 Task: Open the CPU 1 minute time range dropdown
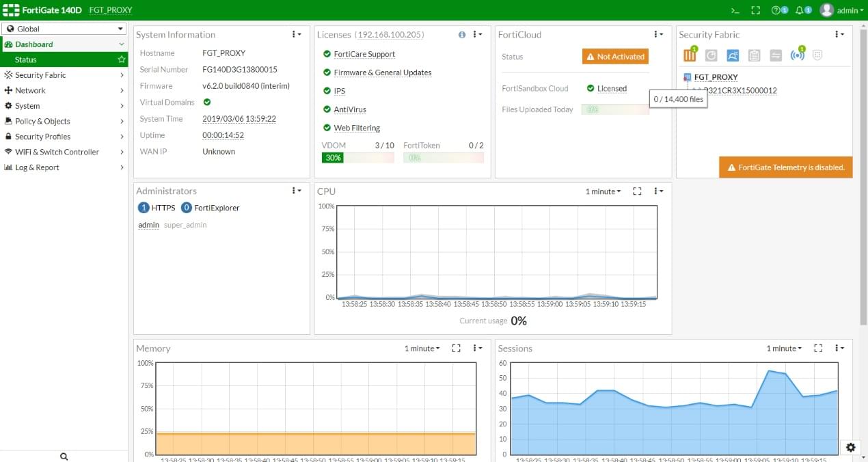pos(603,191)
